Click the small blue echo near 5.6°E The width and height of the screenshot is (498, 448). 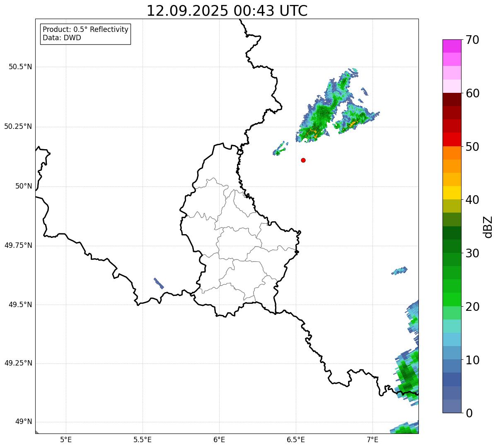[x=159, y=283]
